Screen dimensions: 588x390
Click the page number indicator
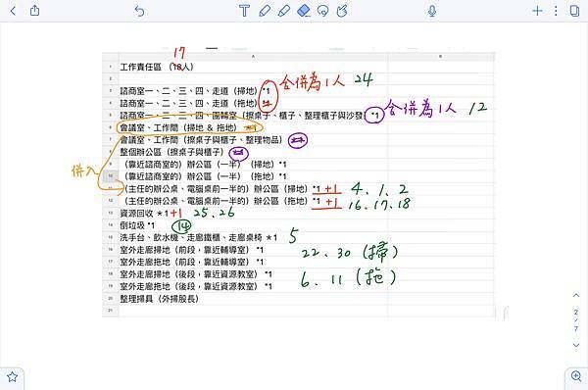576,319
